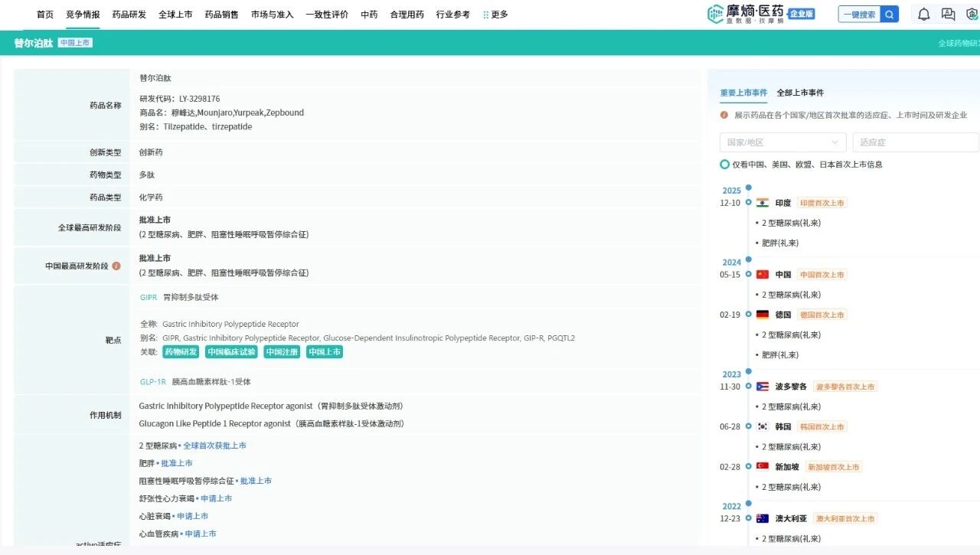980x555 pixels.
Task: Open the 合理用药 menu
Action: (407, 15)
